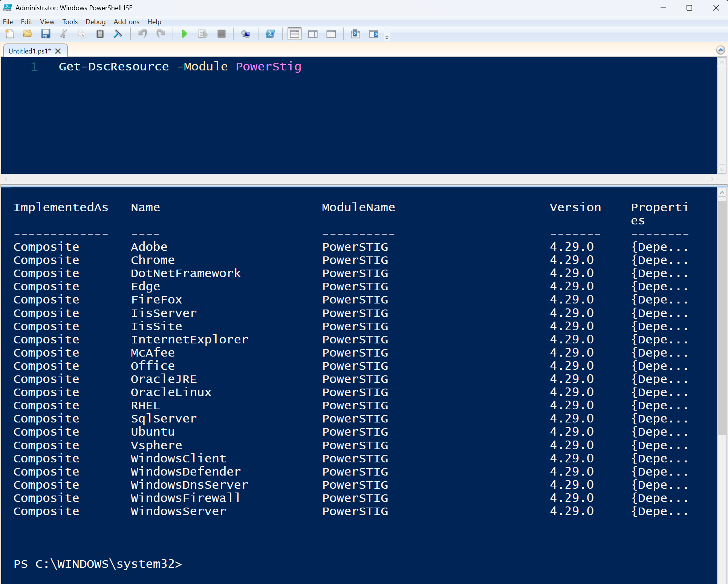The image size is (728, 584).
Task: Click the Run Selection toolbar icon
Action: click(203, 34)
